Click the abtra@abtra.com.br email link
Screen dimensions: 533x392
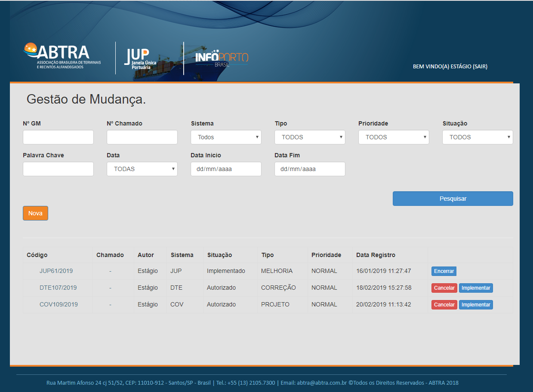(x=322, y=383)
